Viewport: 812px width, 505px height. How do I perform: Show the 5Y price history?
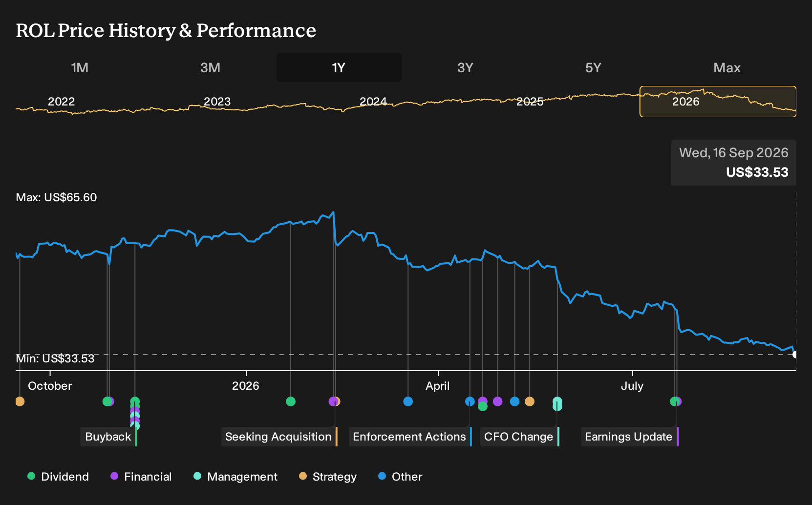593,68
